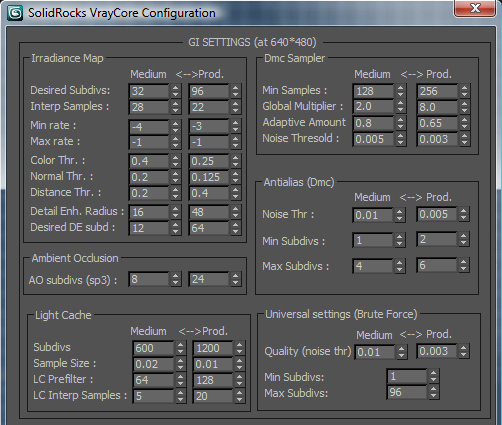Select Prod. Desired DE subd field showing 64
This screenshot has width=502, height=425.
(x=209, y=228)
